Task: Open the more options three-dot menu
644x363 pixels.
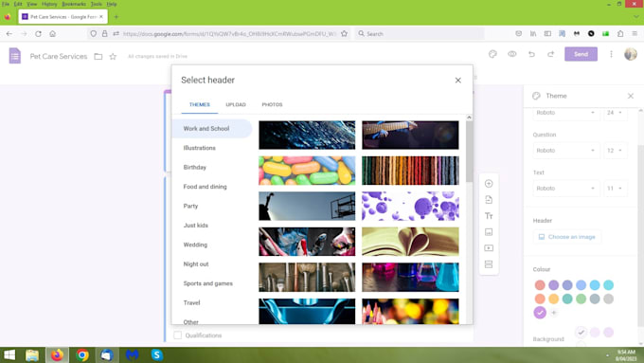Action: coord(611,54)
